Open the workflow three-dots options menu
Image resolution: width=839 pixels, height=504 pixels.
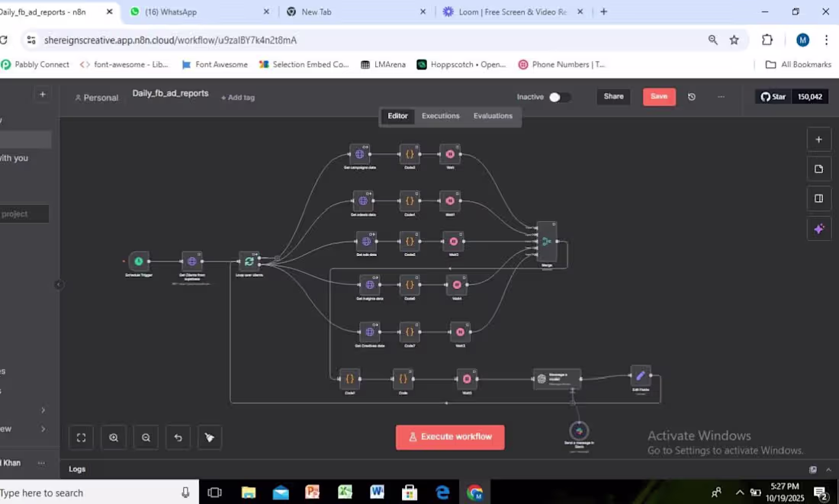721,97
